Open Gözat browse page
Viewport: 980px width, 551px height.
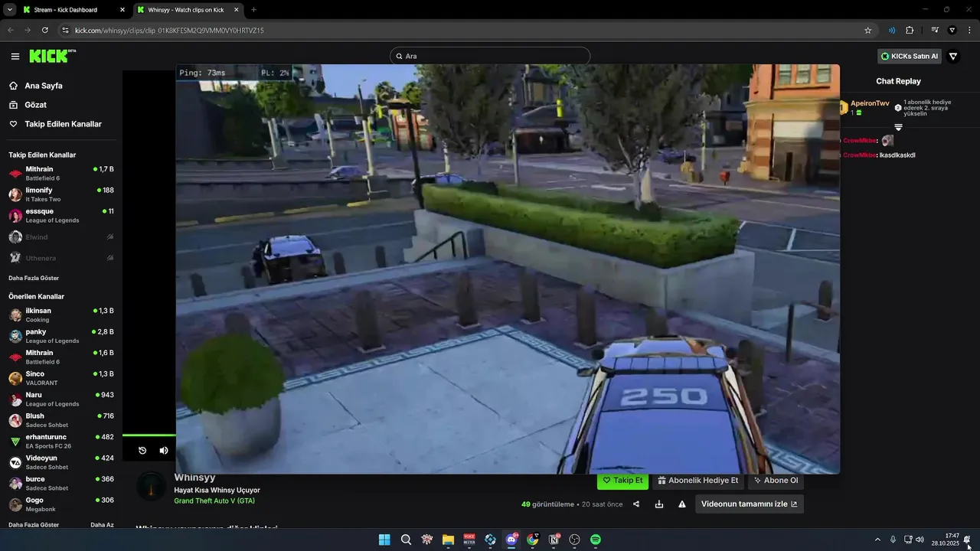[28, 105]
